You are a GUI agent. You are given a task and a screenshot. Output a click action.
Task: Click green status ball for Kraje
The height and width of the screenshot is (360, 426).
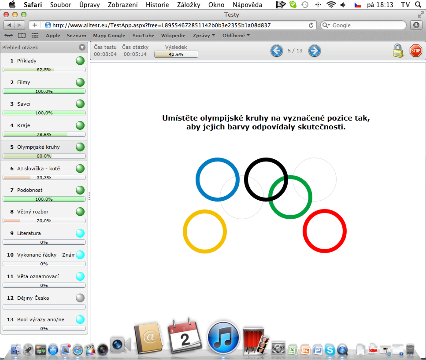pos(80,125)
